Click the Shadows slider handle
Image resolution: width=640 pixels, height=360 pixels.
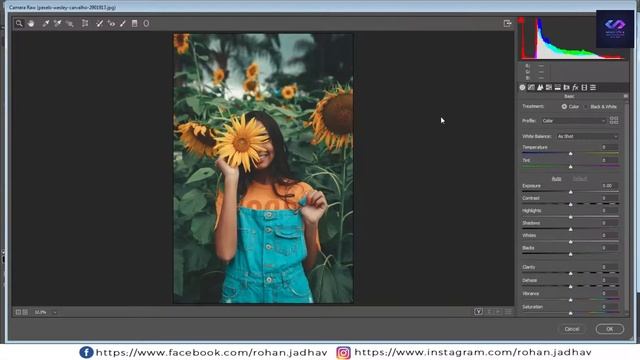[571, 229]
